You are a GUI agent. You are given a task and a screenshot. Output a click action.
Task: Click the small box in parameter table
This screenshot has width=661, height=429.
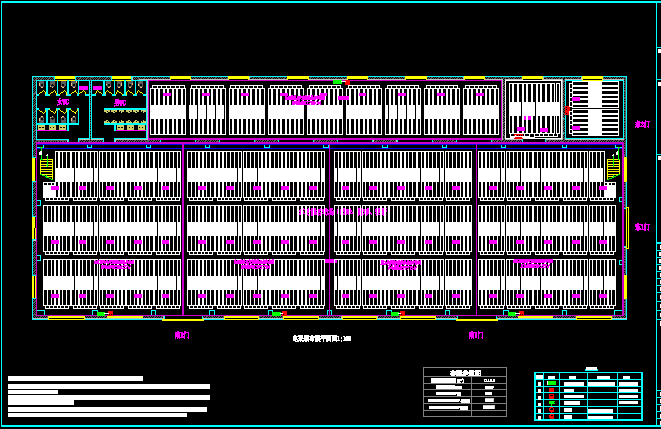tap(460, 381)
